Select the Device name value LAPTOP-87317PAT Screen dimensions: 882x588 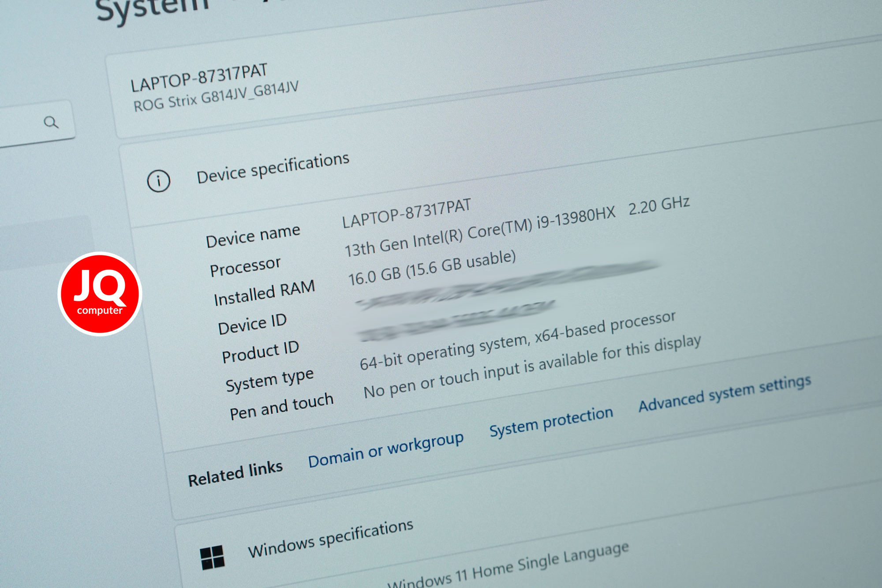coord(407,213)
